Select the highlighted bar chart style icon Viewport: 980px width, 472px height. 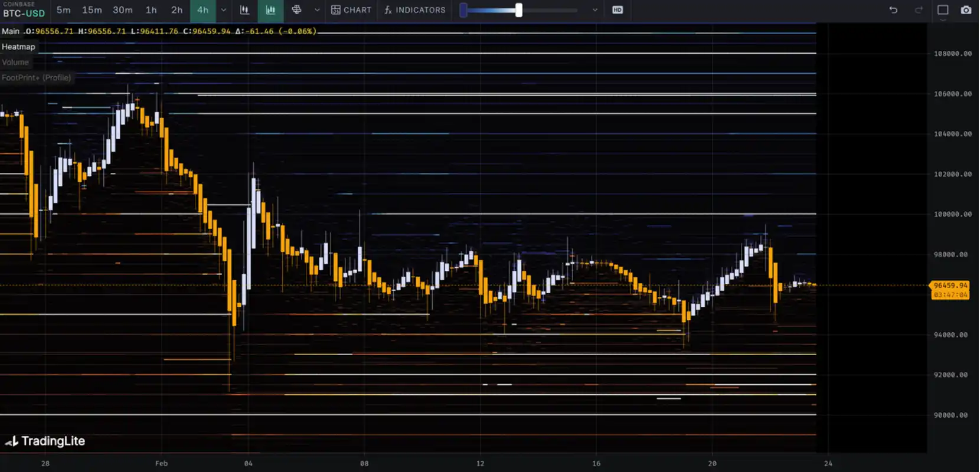click(270, 10)
